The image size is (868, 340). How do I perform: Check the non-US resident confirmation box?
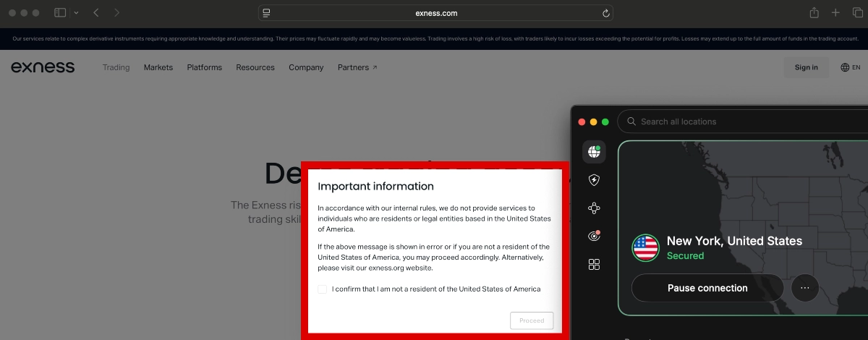tap(323, 289)
